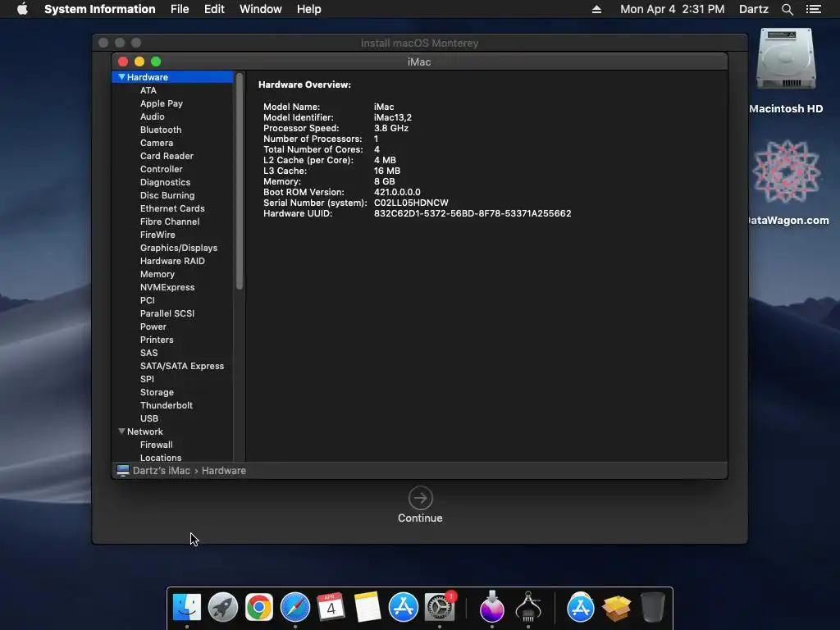Viewport: 840px width, 630px height.
Task: Select Firewall under Network
Action: 156,445
